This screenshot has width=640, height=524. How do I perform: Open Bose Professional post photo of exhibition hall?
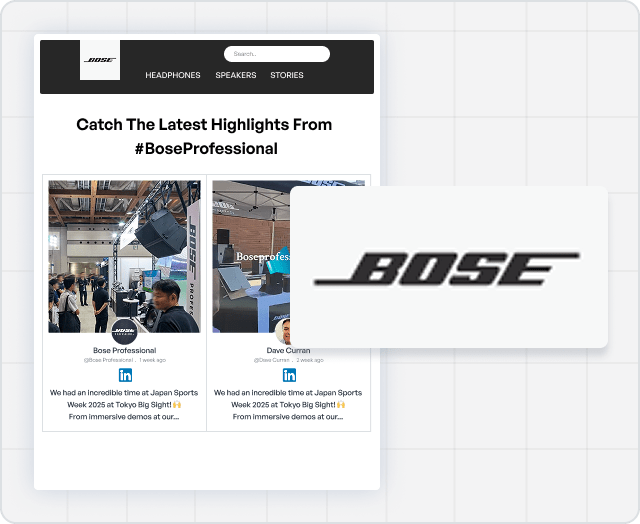click(x=124, y=257)
